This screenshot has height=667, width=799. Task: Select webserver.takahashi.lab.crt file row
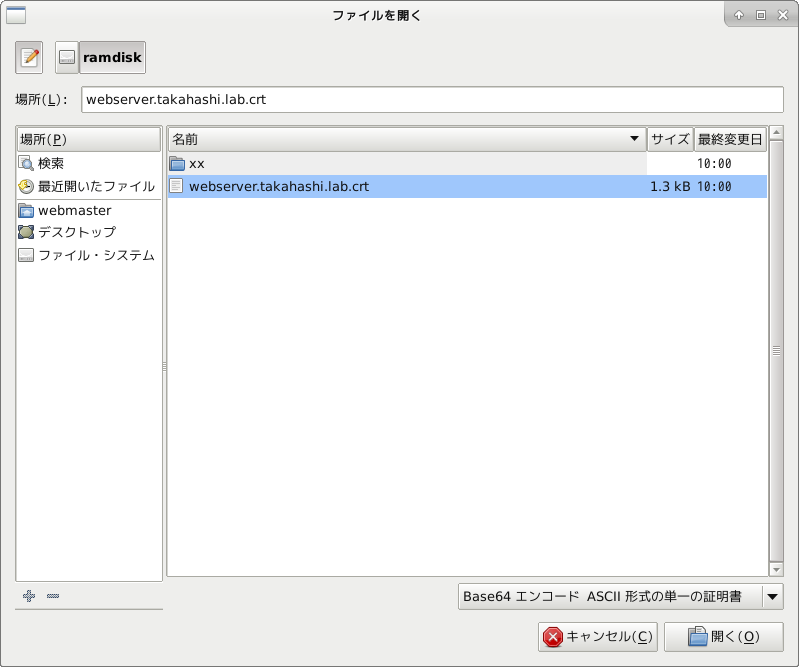pos(467,186)
